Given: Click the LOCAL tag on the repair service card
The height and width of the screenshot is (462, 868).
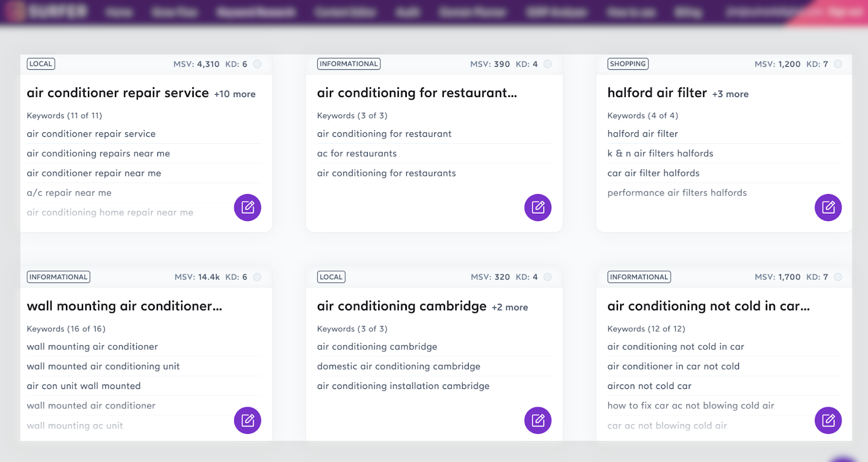Looking at the screenshot, I should coord(41,64).
